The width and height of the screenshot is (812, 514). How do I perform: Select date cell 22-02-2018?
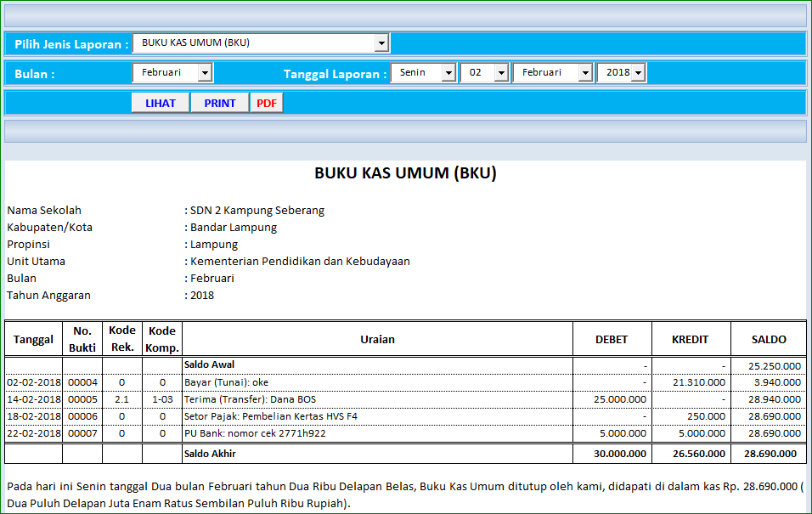[x=34, y=433]
